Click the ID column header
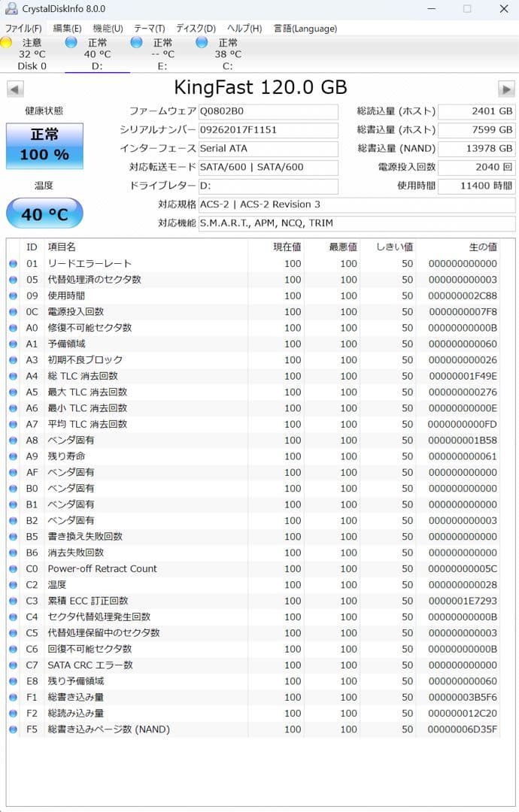519x812 pixels. 32,247
